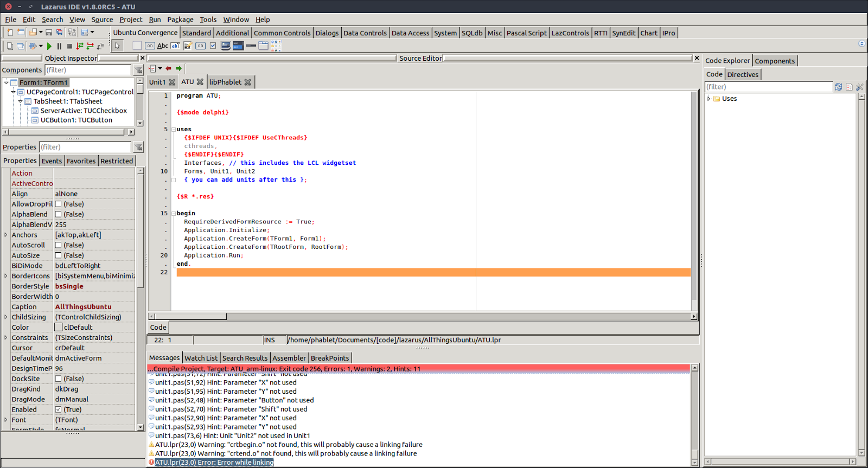Expand the ChildSizing property
The height and width of the screenshot is (468, 868).
click(x=6, y=317)
